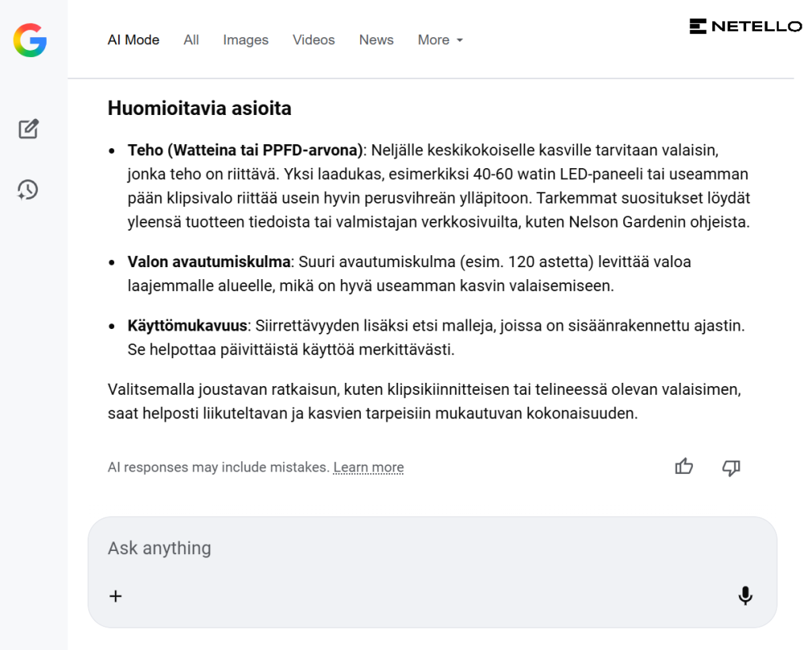Mark the response unhelpful with thumbs down
Image resolution: width=812 pixels, height=650 pixels.
pyautogui.click(x=730, y=468)
